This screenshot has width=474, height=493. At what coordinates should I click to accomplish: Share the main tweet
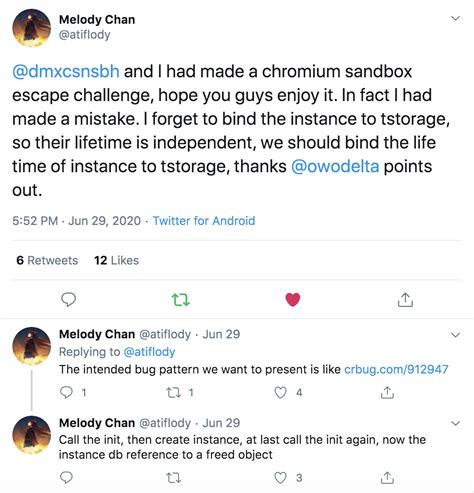pos(405,299)
